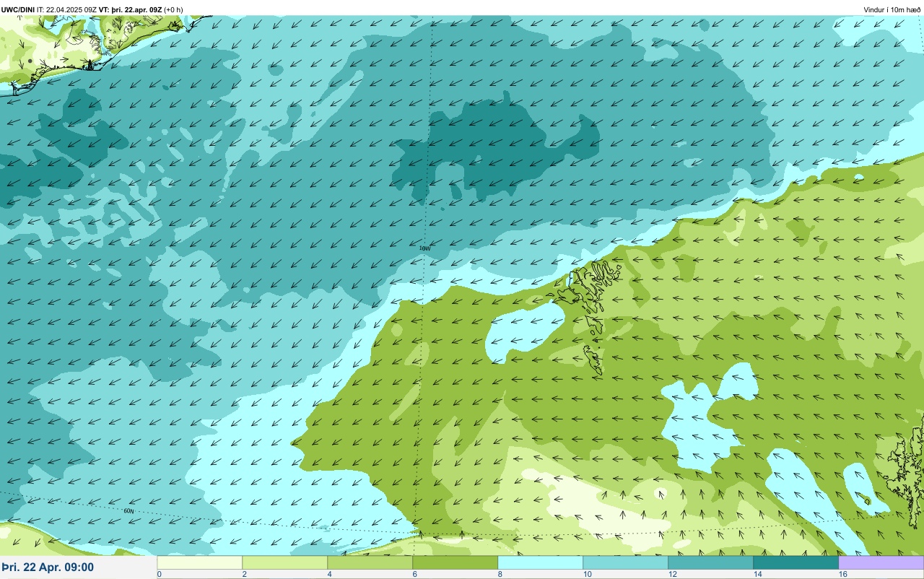The height and width of the screenshot is (579, 924).
Task: Select the 6–8 olive green legend swatch
Action: [x=456, y=562]
